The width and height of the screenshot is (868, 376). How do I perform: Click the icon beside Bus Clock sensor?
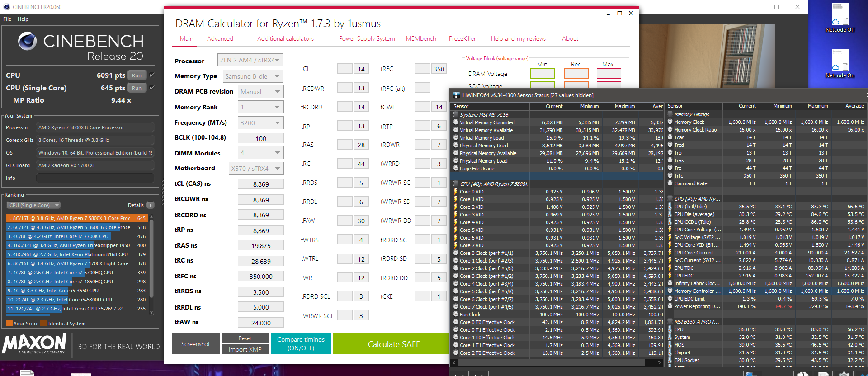pos(456,315)
